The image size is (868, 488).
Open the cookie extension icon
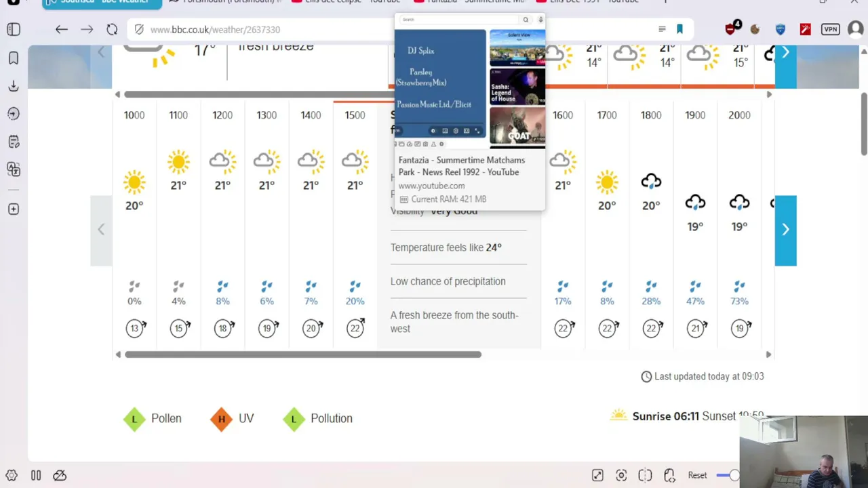755,29
